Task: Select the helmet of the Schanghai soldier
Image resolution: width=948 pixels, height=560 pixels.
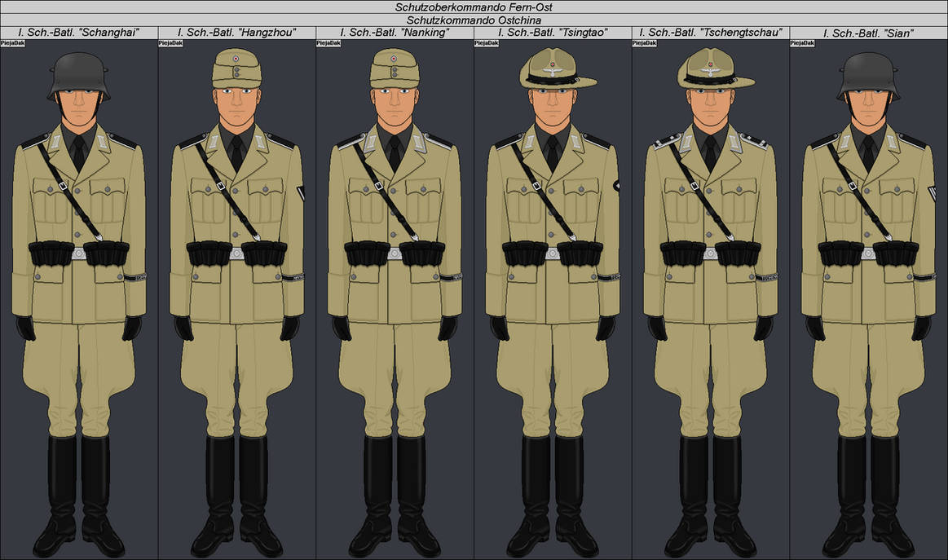Action: click(78, 69)
